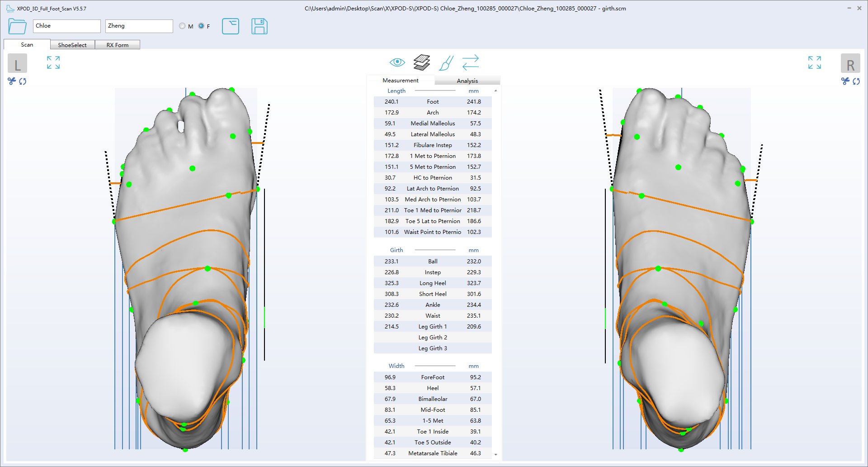Switch to the Analysis tab
The width and height of the screenshot is (868, 467).
click(467, 81)
